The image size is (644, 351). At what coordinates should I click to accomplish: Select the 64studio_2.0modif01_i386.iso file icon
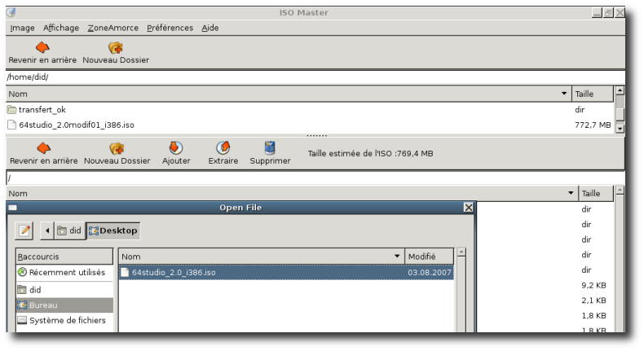tap(12, 125)
